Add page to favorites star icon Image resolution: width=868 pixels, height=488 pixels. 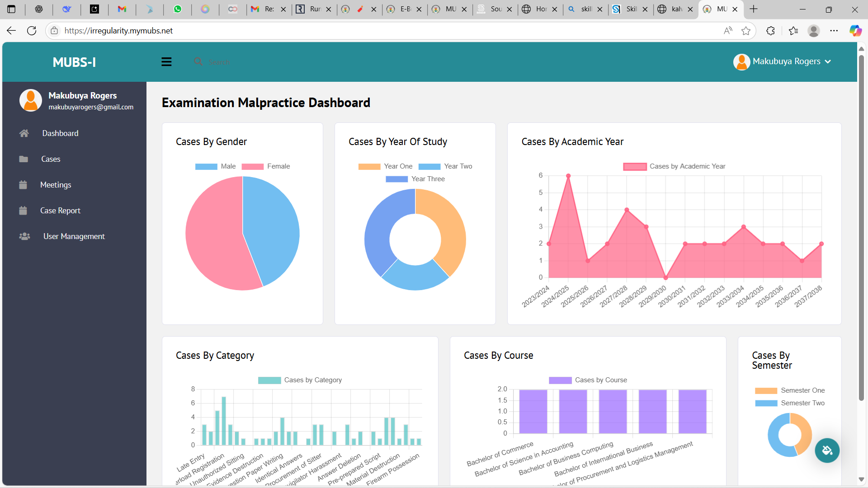(746, 31)
